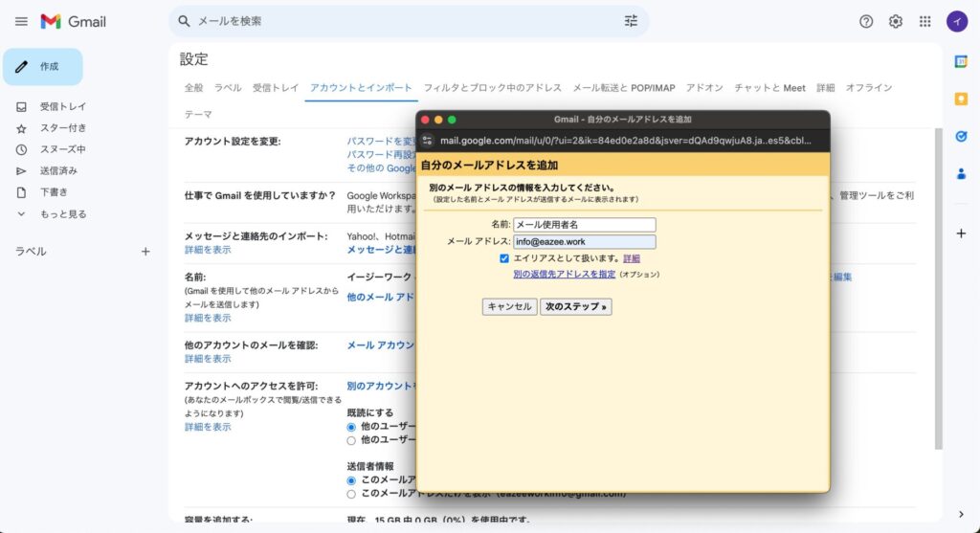Switch to テーマ settings tab
Screen dimensions: 980x533
198,114
